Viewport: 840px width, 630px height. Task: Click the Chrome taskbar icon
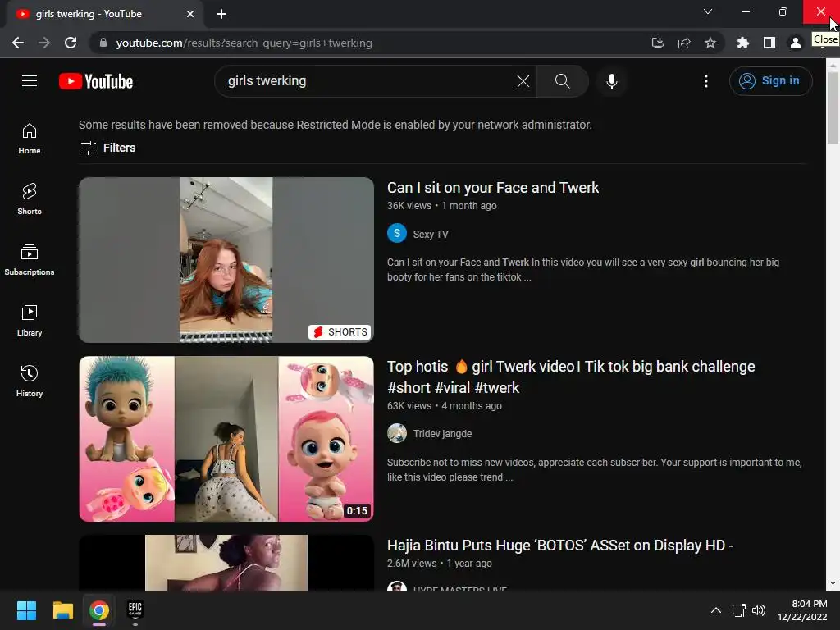click(x=99, y=610)
